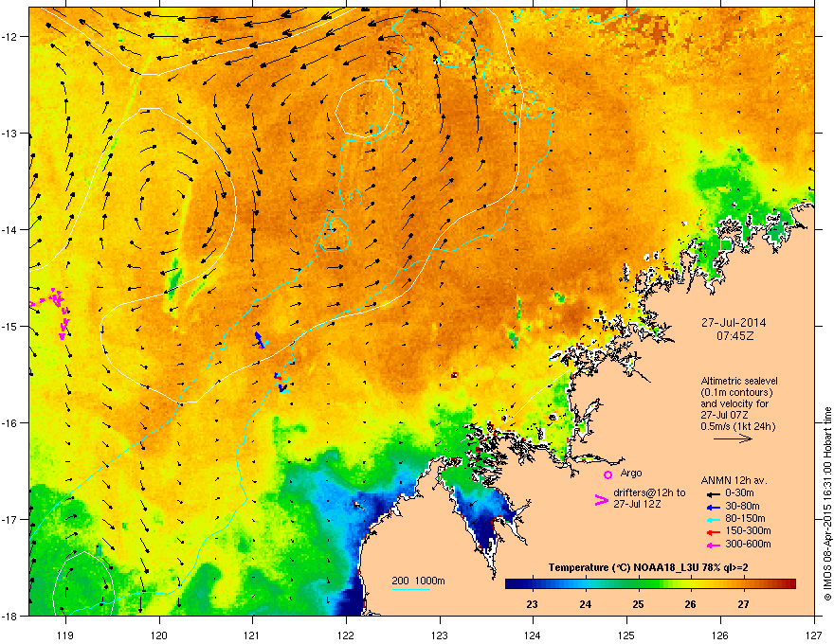Select the cyan 80-150m arrow legend symbol

pyautogui.click(x=713, y=519)
